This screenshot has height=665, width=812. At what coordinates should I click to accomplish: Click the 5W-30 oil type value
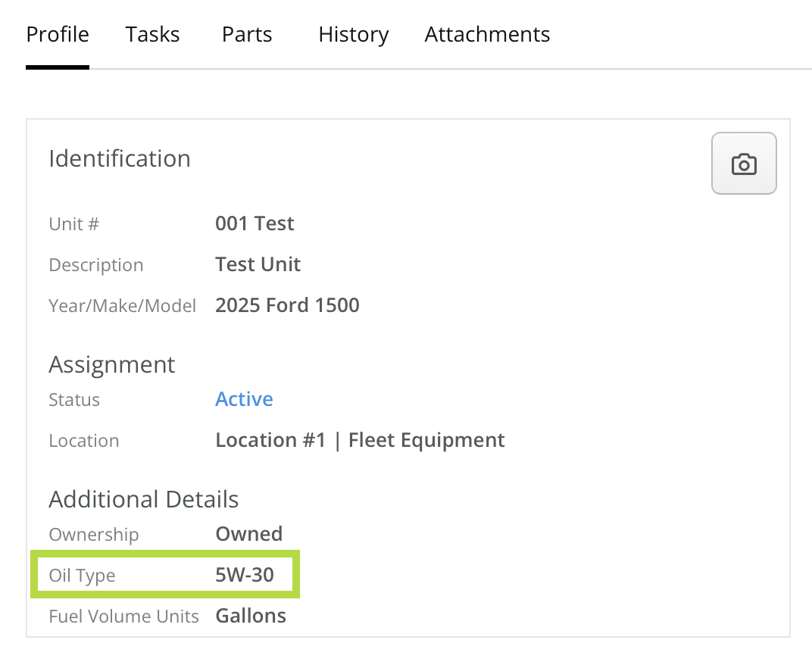[244, 576]
